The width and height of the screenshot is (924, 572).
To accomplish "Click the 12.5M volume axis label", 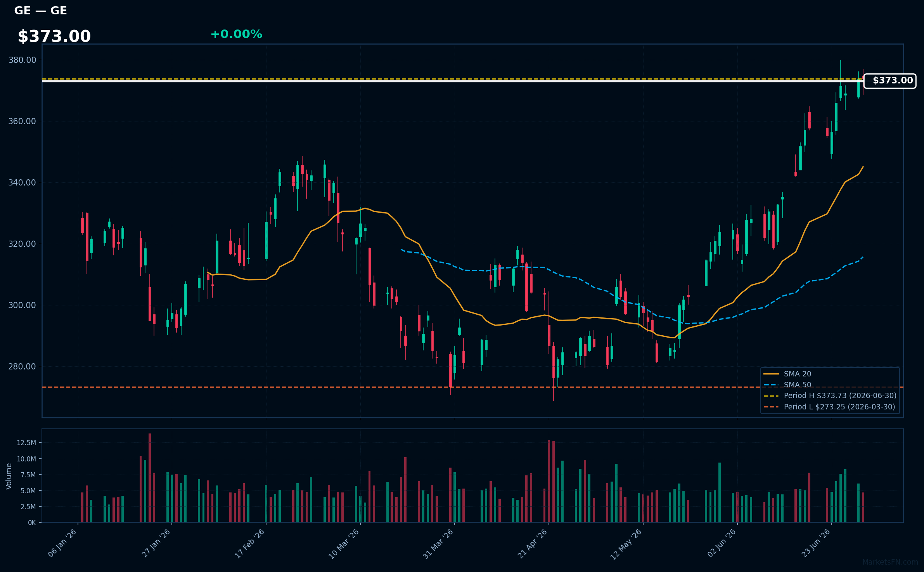I will (26, 443).
